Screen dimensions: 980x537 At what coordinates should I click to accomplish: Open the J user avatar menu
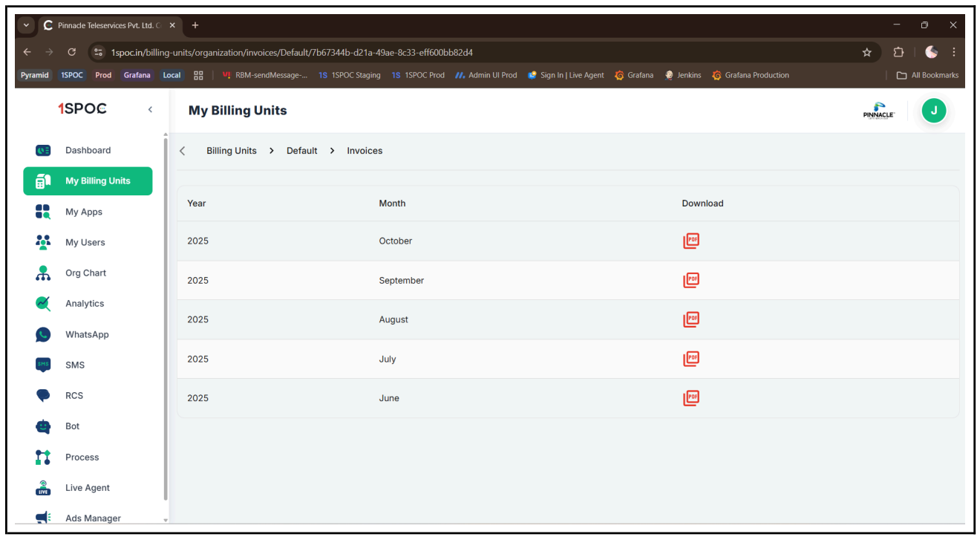933,111
